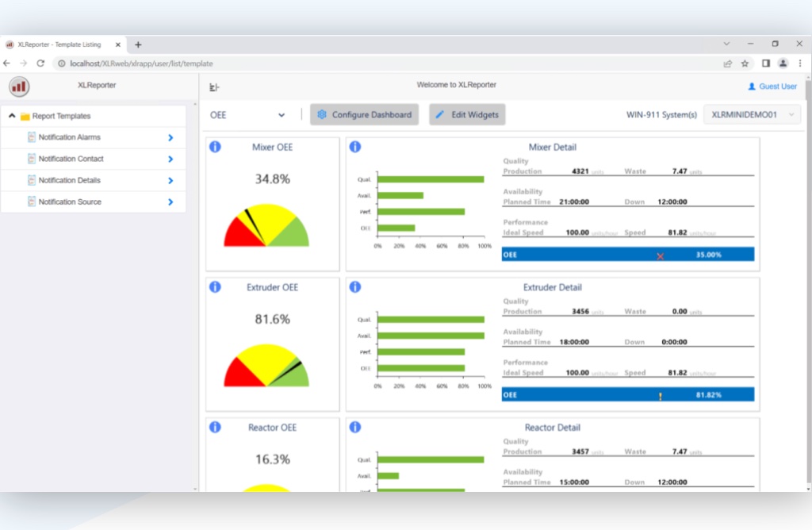This screenshot has height=530, width=812.
Task: Bookmark this page with star icon
Action: point(745,63)
